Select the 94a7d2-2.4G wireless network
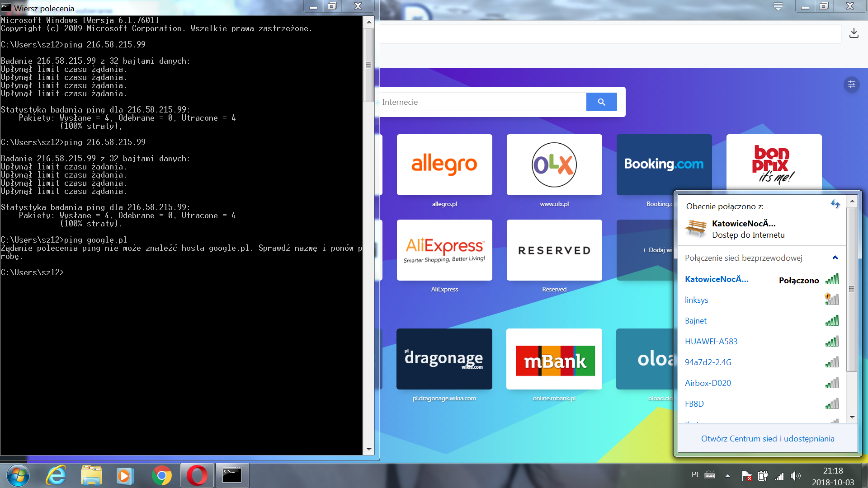 tap(762, 362)
